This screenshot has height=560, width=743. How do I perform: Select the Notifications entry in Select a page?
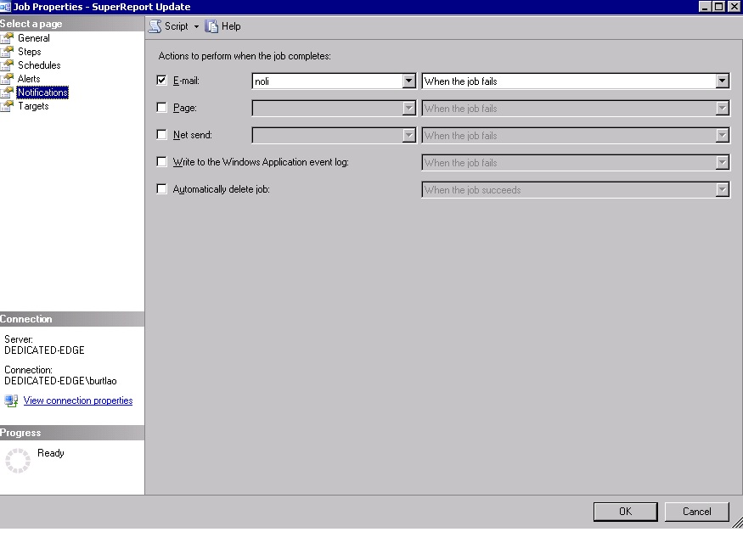point(42,92)
